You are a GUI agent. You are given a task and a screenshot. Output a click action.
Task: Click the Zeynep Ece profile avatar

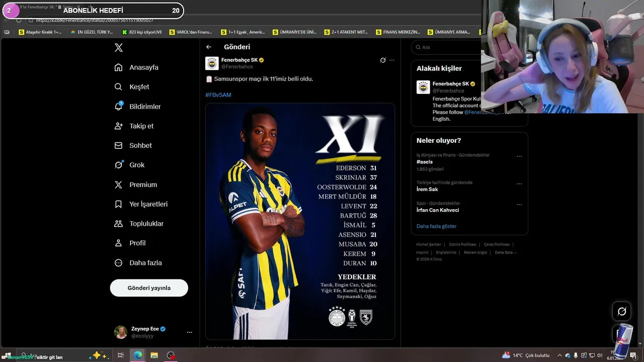[x=121, y=332]
